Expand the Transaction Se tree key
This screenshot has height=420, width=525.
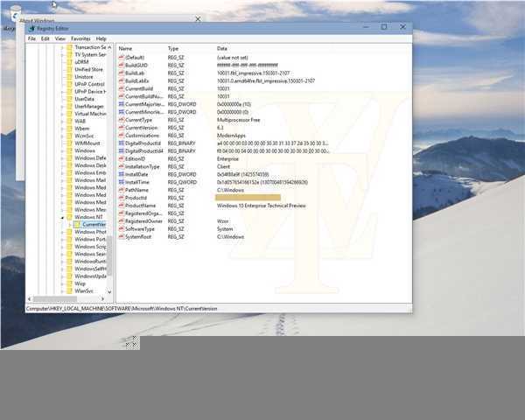[x=62, y=47]
